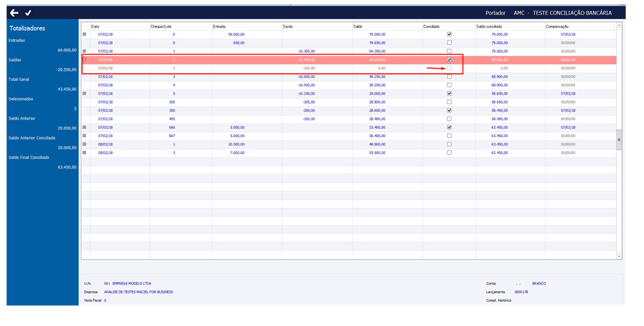Image resolution: width=644 pixels, height=326 pixels.
Task: Click the Total Geral value 43.450,00
Action: pyautogui.click(x=67, y=89)
